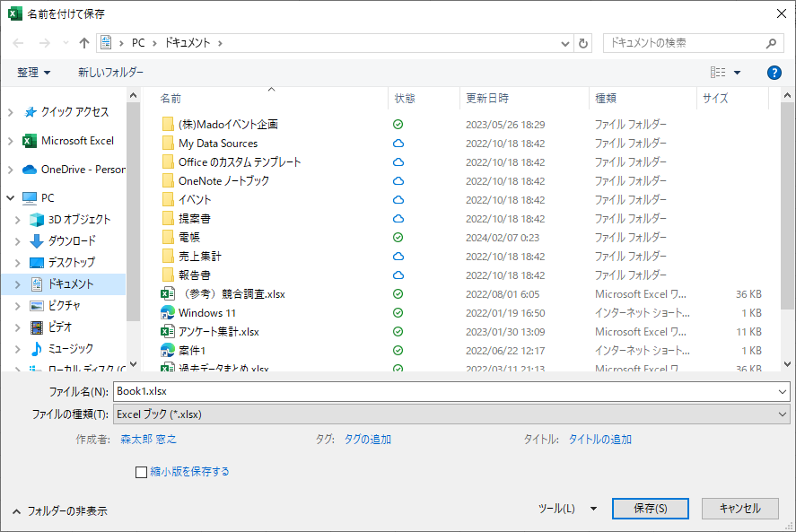Image resolution: width=796 pixels, height=532 pixels.
Task: Click タイトルの追加 link
Action: click(x=599, y=440)
